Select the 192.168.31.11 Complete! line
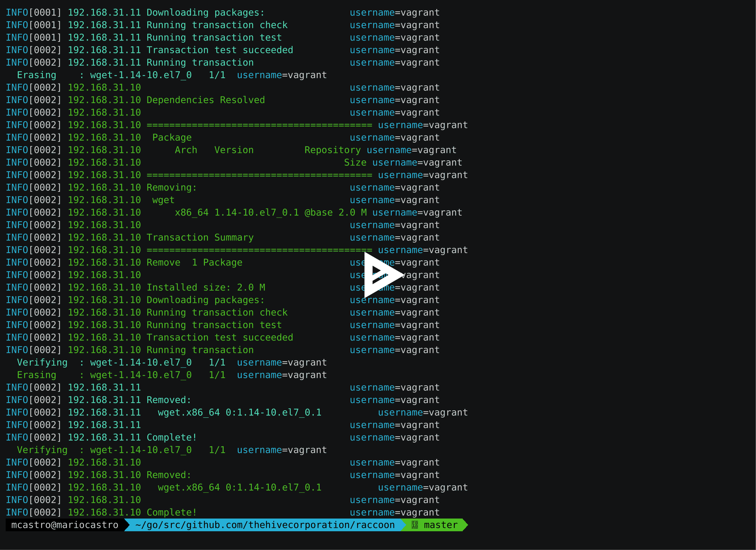 [x=223, y=438]
